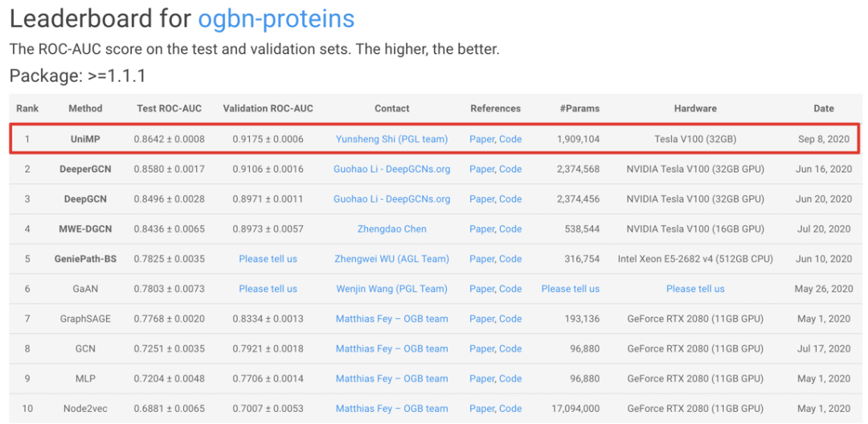868x424 pixels.
Task: Open the Paper link for MWE-DGCN
Action: click(x=481, y=229)
